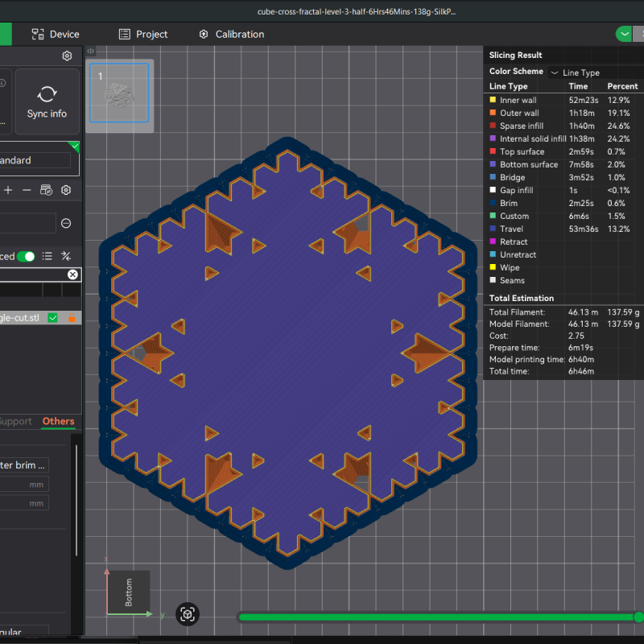Click the orange lock icon on gle-cut.stl
The height and width of the screenshot is (644, 644).
(72, 317)
